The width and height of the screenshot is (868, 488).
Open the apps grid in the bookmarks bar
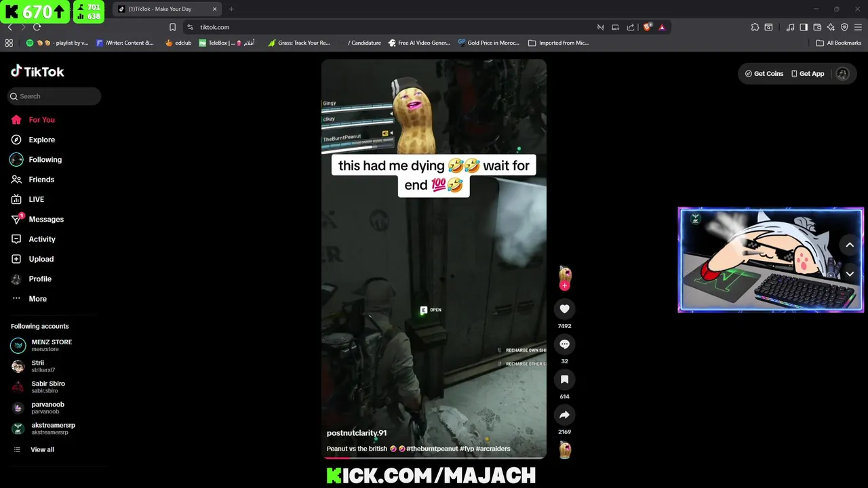click(9, 43)
